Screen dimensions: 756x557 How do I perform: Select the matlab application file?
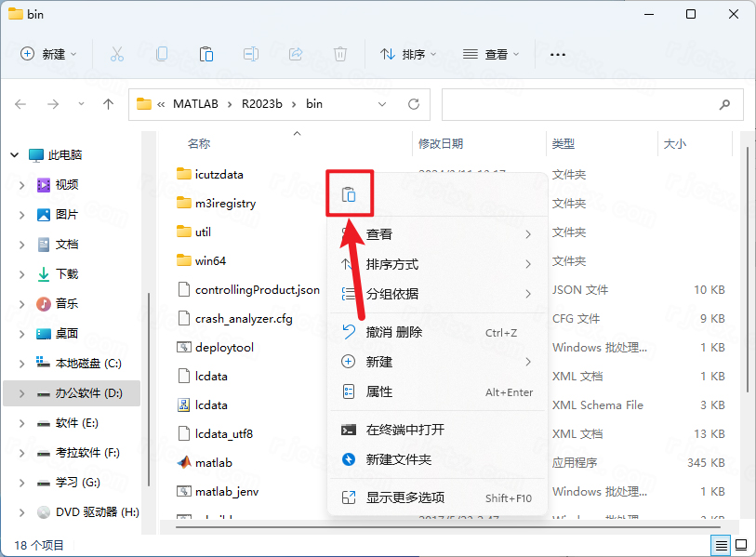pos(213,462)
